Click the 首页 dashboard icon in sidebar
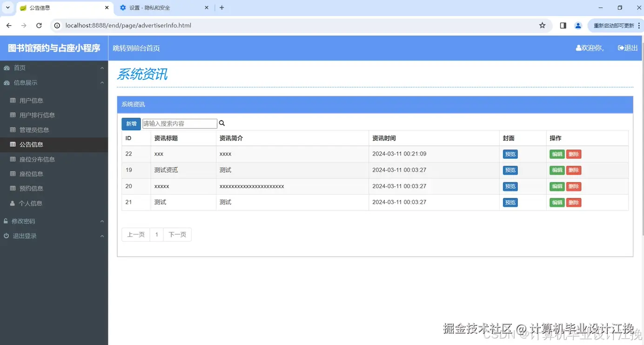 click(7, 68)
